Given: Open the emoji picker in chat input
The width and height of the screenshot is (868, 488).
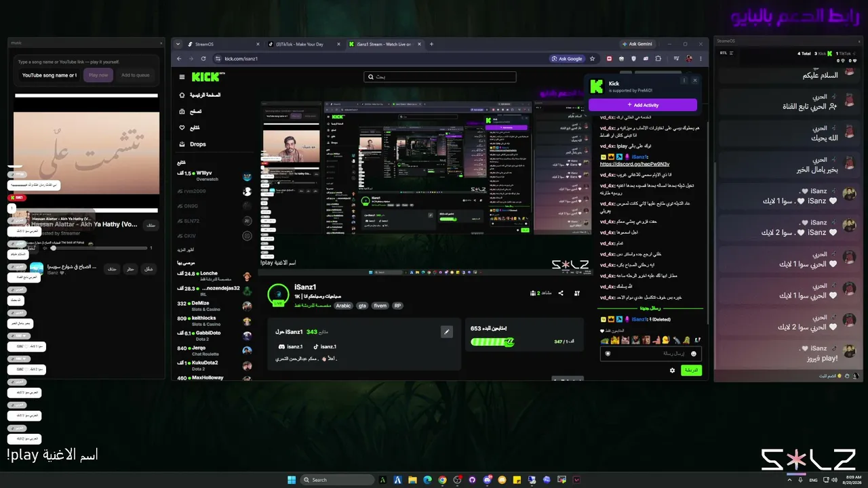Looking at the screenshot, I should tap(694, 354).
